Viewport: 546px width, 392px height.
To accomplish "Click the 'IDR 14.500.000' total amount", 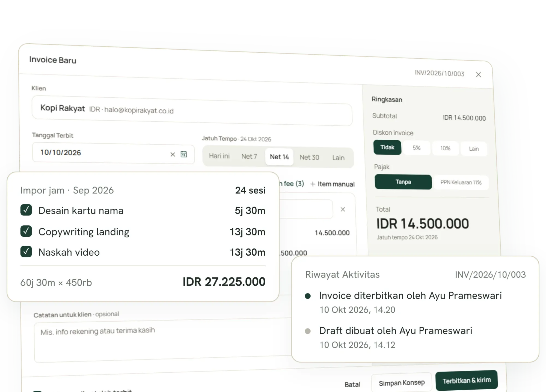I will pos(423,224).
